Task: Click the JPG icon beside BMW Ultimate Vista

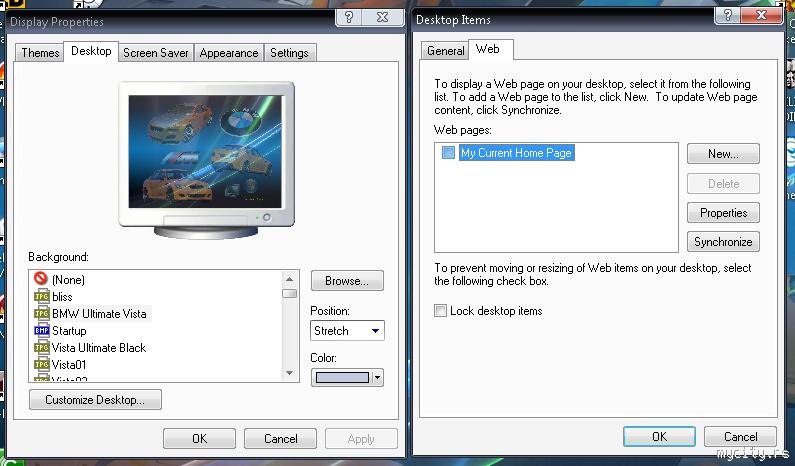Action: (x=41, y=313)
